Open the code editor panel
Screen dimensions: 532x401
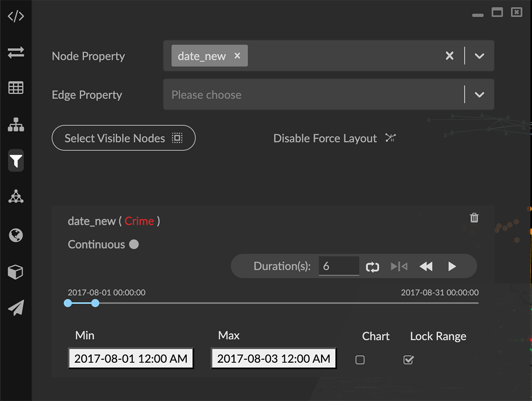coord(15,16)
